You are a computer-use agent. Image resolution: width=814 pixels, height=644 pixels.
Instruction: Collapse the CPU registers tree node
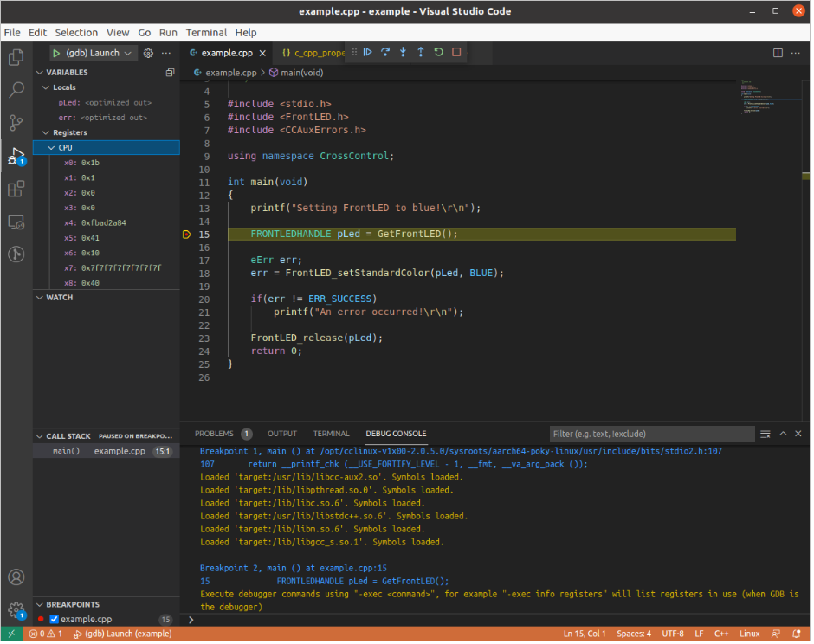pos(50,148)
